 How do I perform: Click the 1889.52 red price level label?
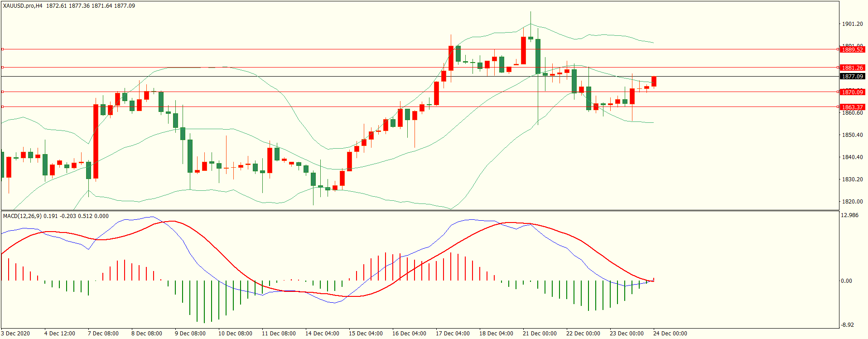tap(852, 49)
